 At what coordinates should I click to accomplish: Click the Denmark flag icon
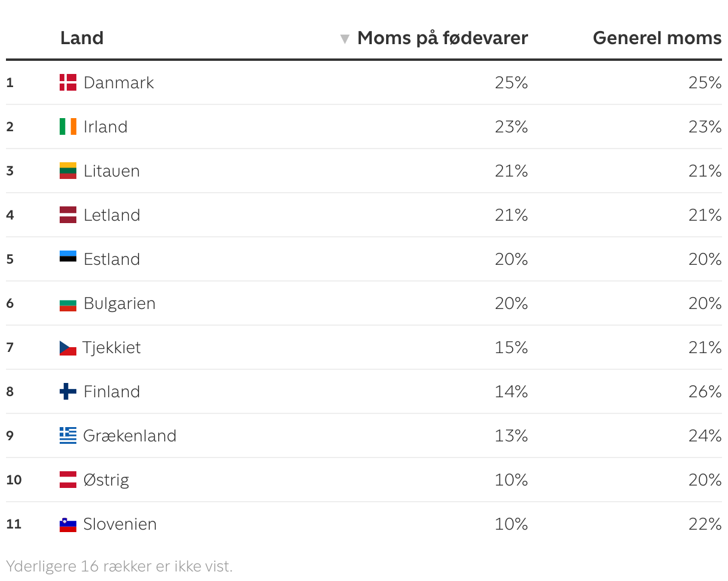68,82
